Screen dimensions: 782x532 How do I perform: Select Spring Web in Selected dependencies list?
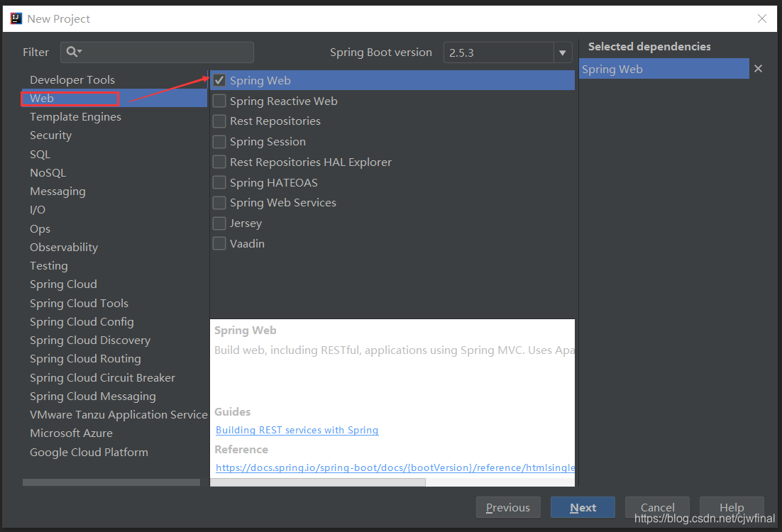(663, 69)
